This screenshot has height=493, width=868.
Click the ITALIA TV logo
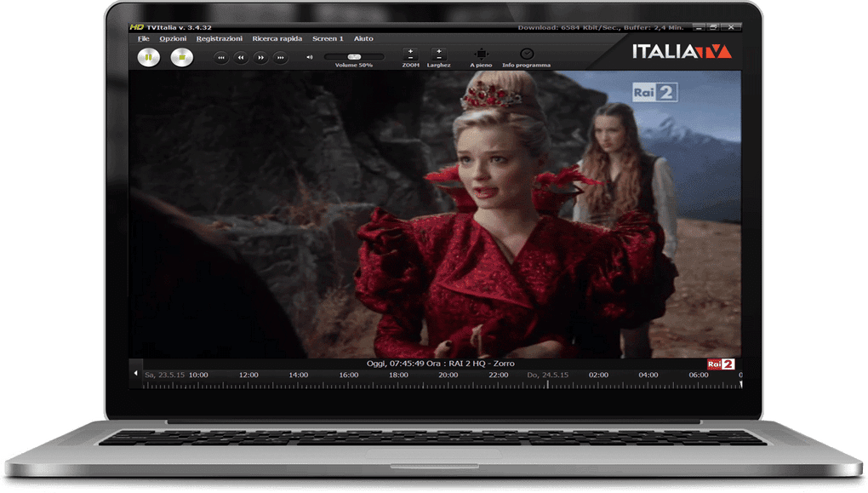click(682, 52)
